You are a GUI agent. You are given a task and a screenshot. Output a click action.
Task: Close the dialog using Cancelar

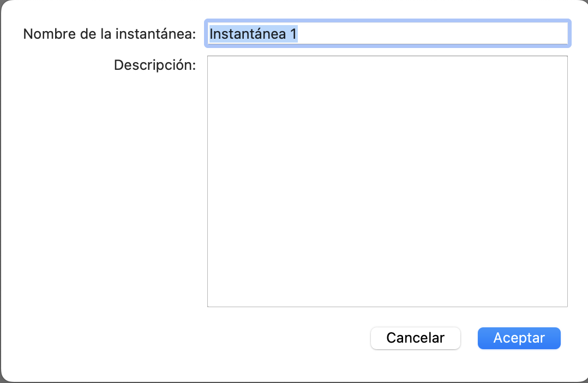coord(415,338)
